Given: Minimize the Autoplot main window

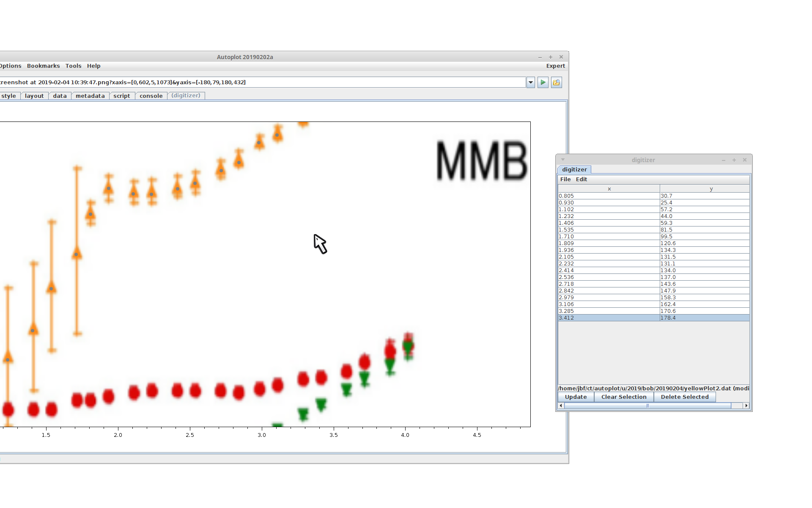Looking at the screenshot, I should coord(540,57).
